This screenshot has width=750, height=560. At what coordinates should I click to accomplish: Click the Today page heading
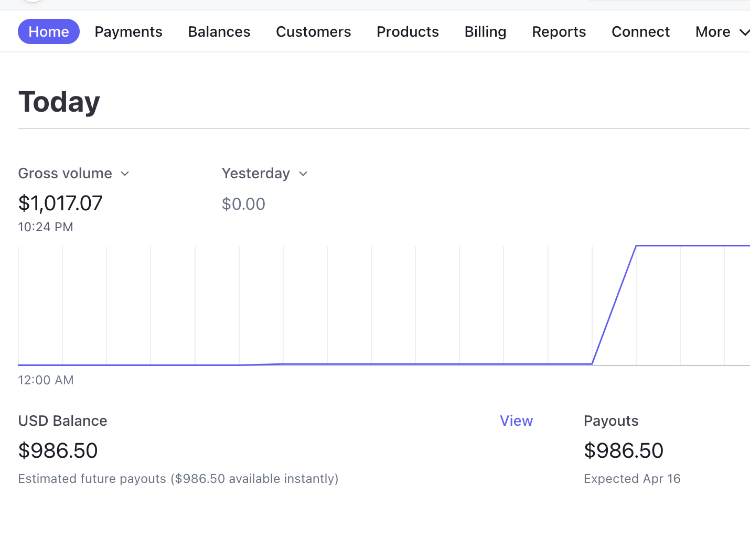59,102
